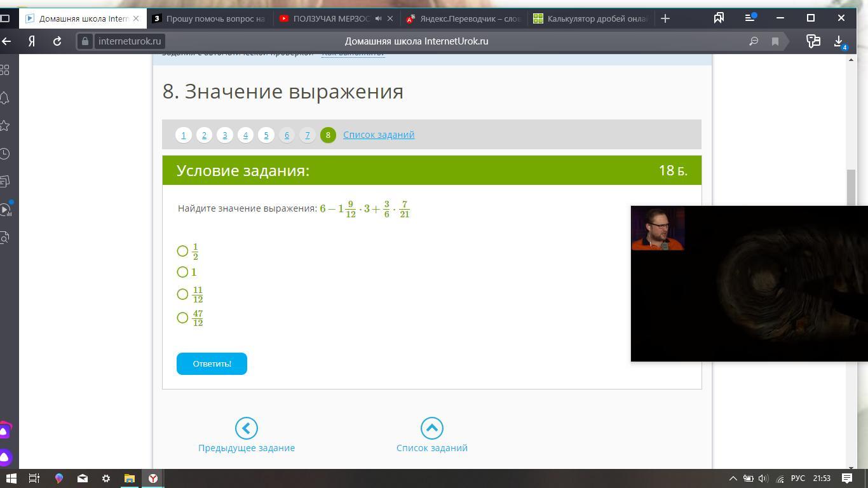Select answer option 1
The width and height of the screenshot is (868, 488).
[182, 272]
